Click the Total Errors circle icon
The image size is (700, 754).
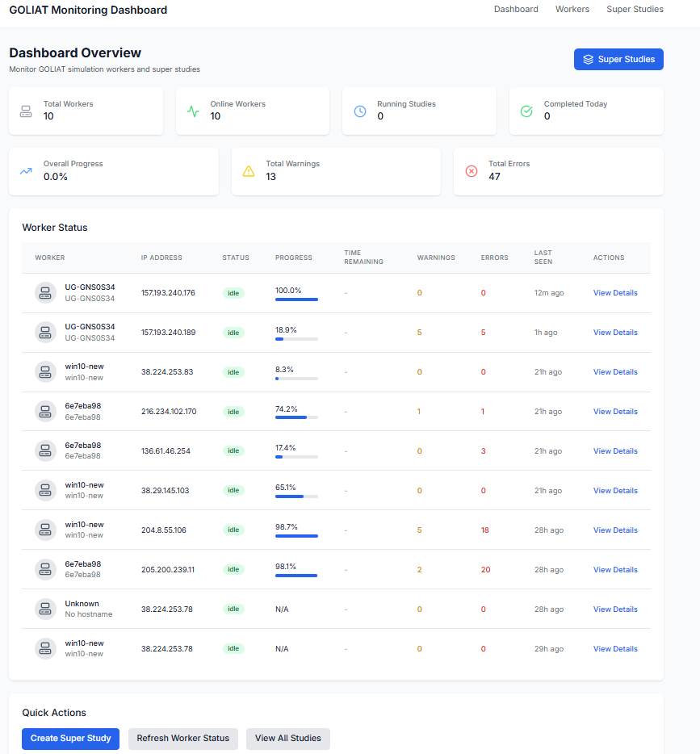point(472,171)
